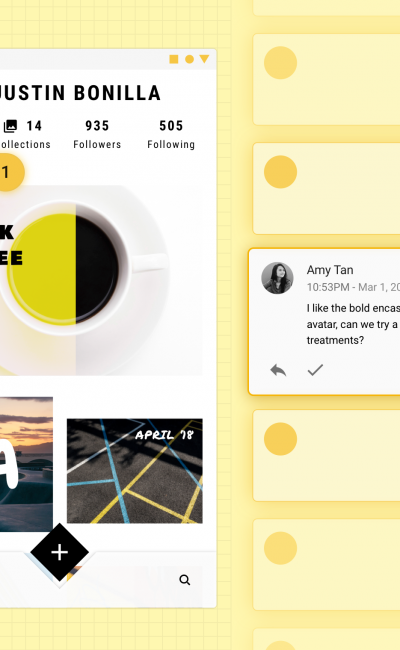
Task: Select the collapsed comment card directly below Amy Tan's comment
Action: (326, 456)
